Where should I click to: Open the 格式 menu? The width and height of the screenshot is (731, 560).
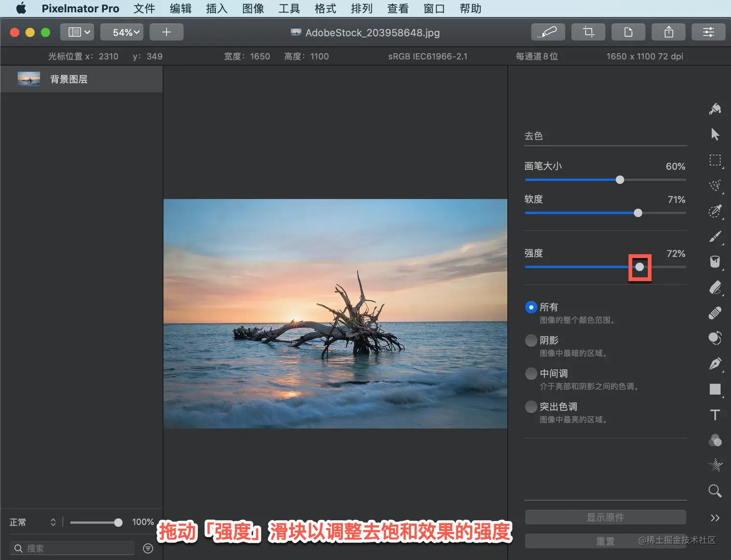click(x=325, y=8)
